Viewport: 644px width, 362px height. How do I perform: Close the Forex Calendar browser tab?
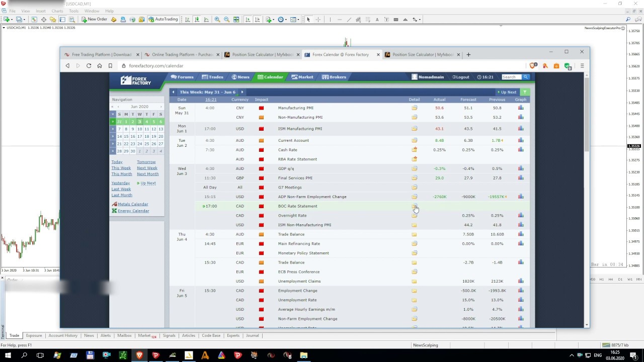pyautogui.click(x=378, y=55)
